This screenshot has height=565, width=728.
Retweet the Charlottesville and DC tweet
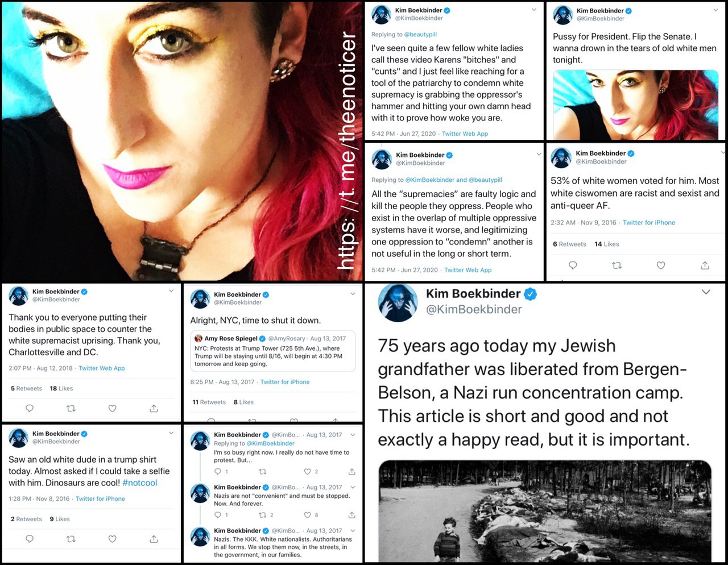click(x=71, y=408)
